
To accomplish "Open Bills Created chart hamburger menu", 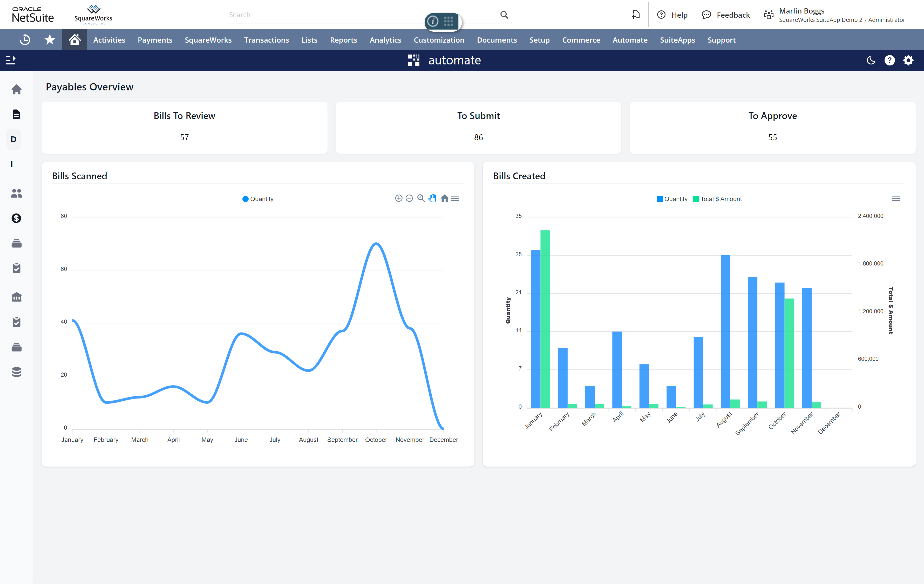I will pyautogui.click(x=896, y=198).
